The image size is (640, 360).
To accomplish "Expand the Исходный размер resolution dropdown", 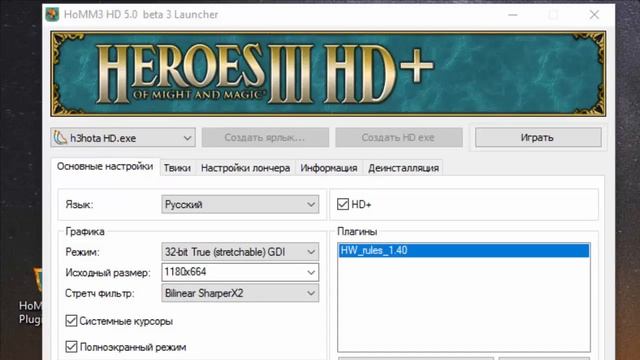I will 240,272.
